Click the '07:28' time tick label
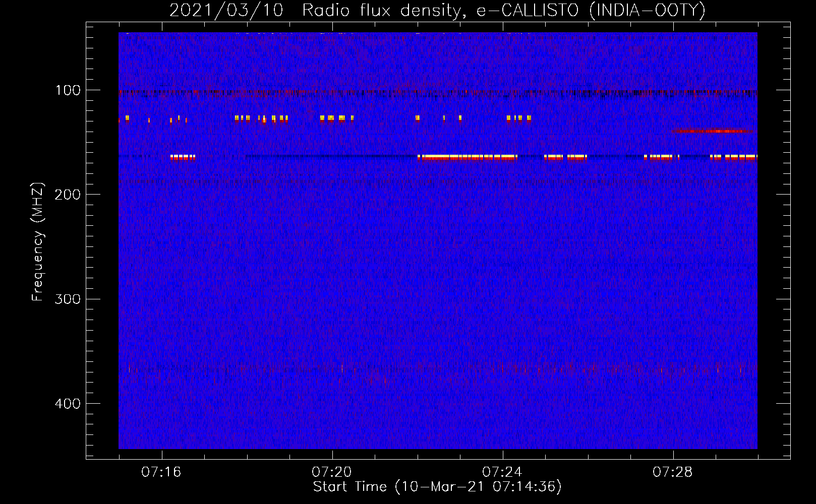Image resolution: width=816 pixels, height=504 pixels. (673, 472)
